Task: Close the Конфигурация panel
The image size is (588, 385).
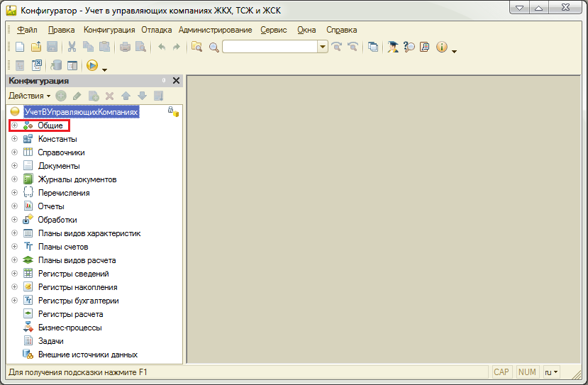Action: click(x=176, y=81)
